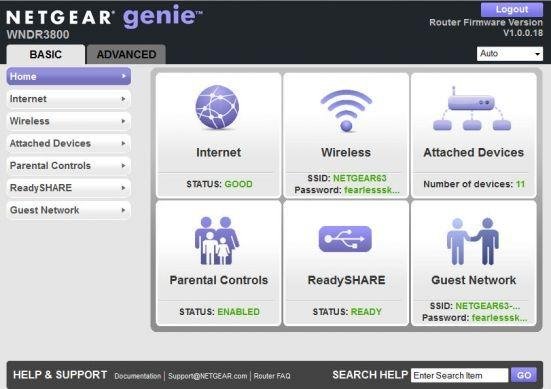Click the Logout button
Viewport: 551px width, 389px height.
coord(512,9)
